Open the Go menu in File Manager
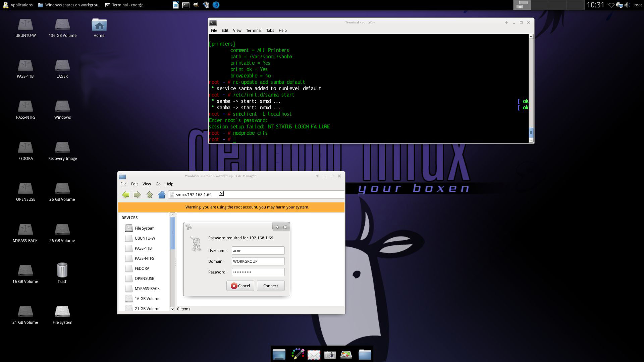 click(x=158, y=184)
